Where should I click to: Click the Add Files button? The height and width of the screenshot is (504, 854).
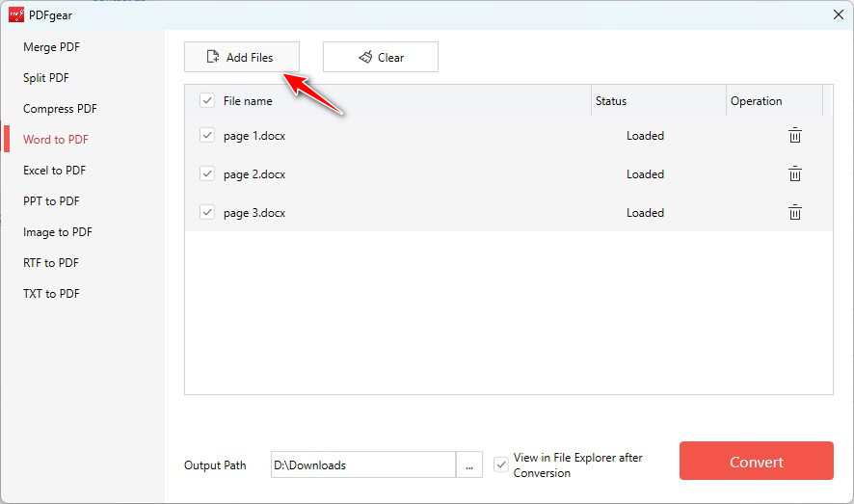[242, 57]
